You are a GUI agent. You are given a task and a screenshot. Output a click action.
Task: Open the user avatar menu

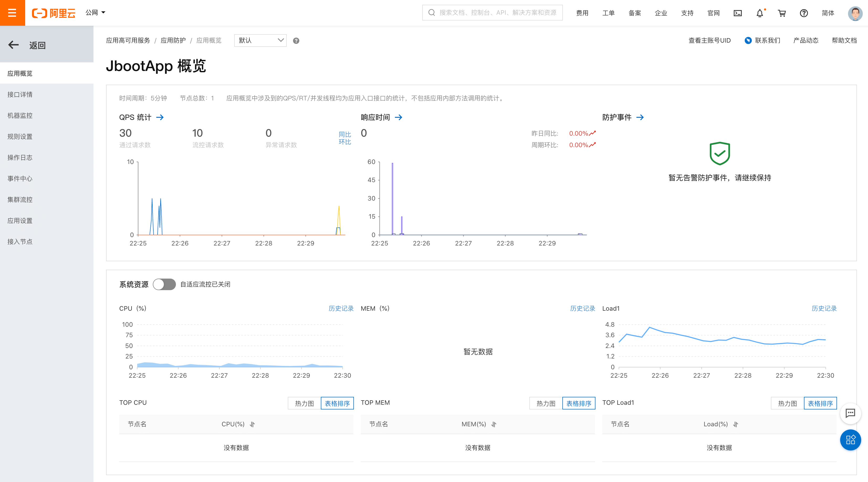(855, 13)
